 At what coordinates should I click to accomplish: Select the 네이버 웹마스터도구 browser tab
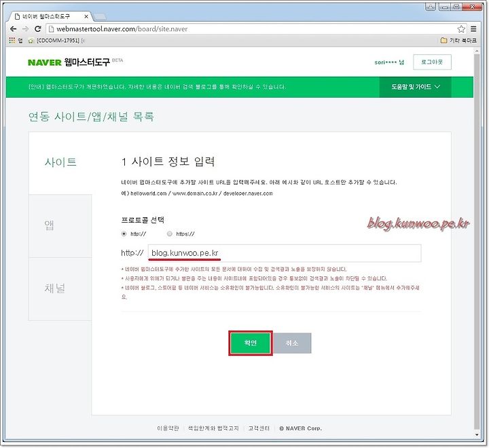[x=50, y=16]
